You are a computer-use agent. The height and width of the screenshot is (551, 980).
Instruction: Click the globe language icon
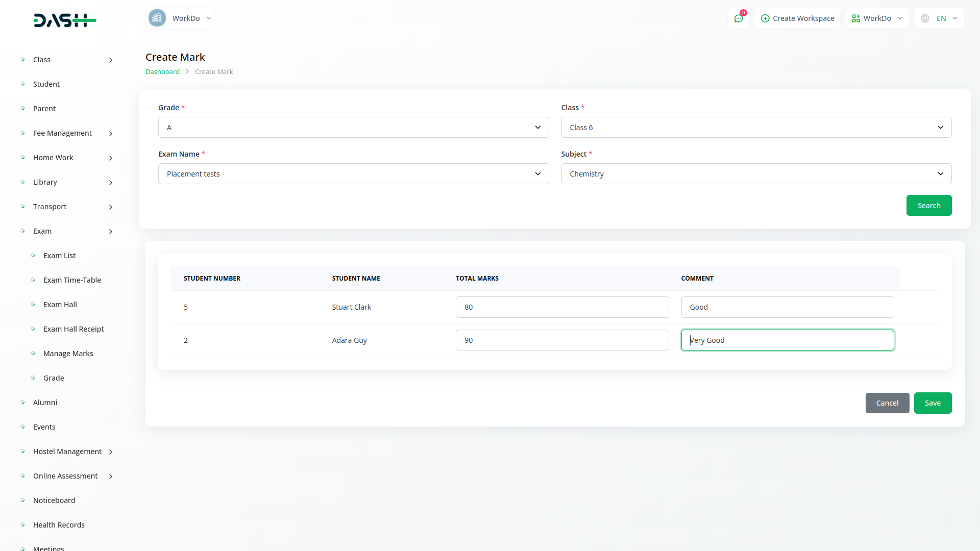pyautogui.click(x=925, y=18)
